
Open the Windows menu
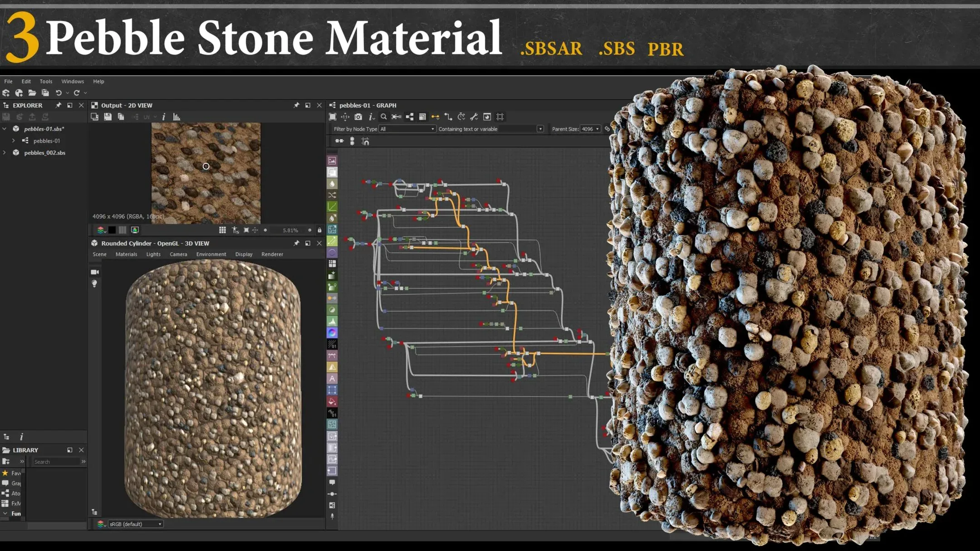click(73, 82)
